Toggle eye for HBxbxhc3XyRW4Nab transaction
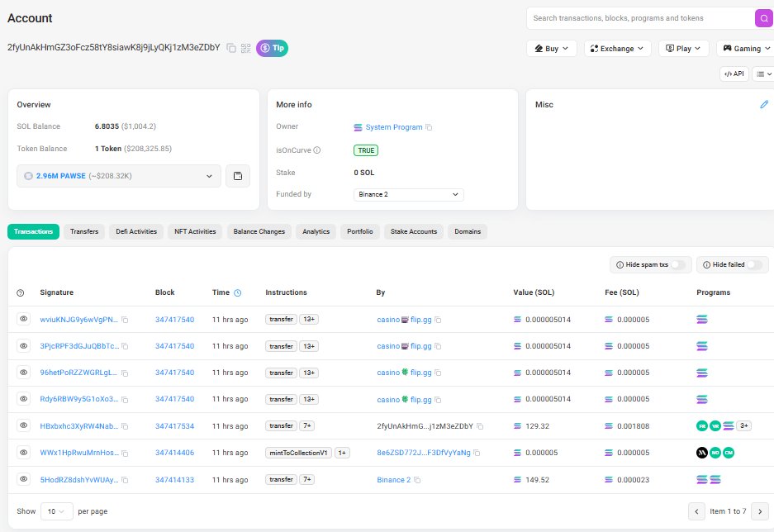Viewport: 774px width, 532px height. pos(23,425)
